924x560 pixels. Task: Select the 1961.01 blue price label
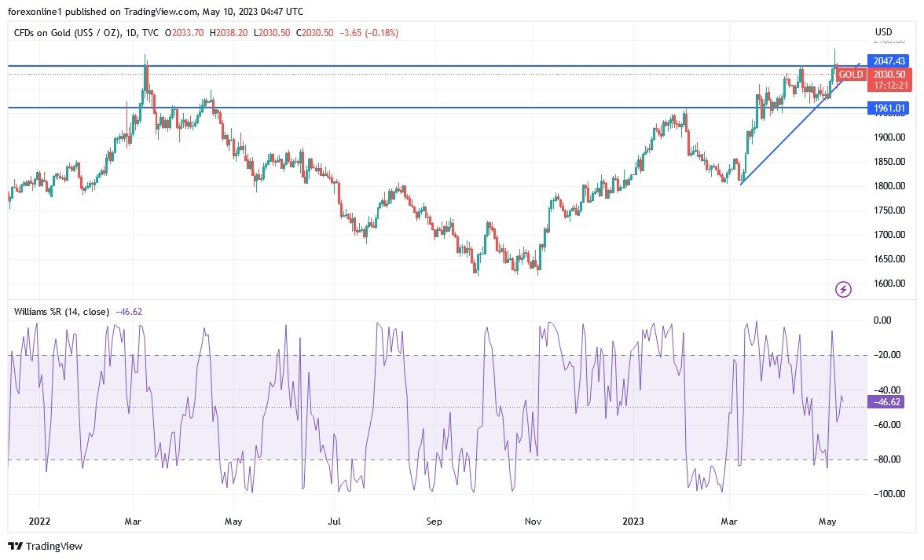(x=889, y=108)
